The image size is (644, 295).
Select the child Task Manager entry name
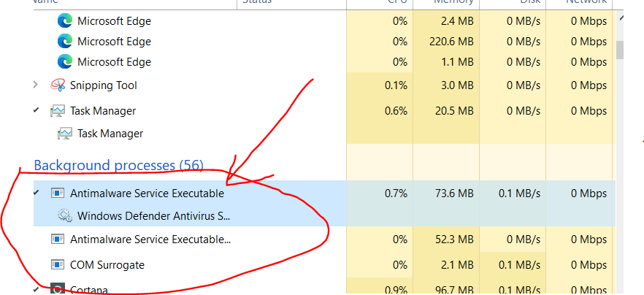click(110, 134)
